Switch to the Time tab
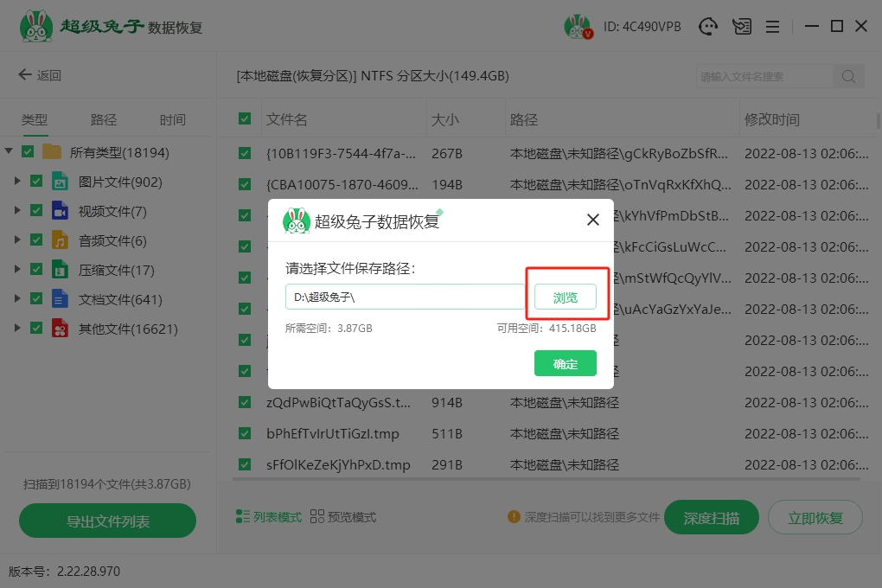 click(x=172, y=120)
